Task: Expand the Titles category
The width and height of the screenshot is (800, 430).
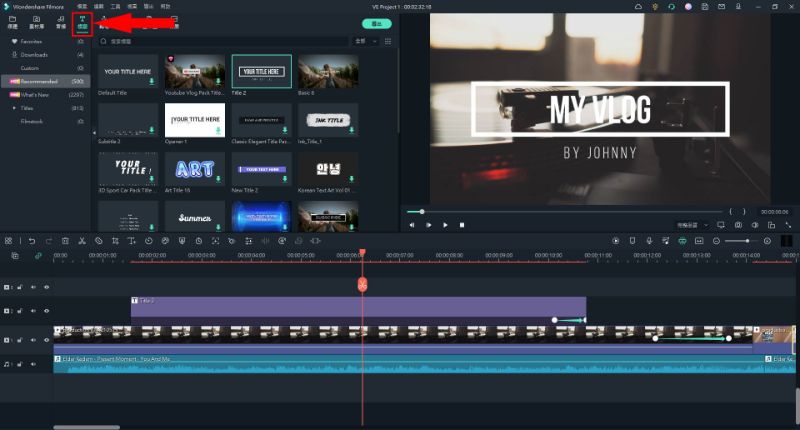Action: [x=14, y=108]
